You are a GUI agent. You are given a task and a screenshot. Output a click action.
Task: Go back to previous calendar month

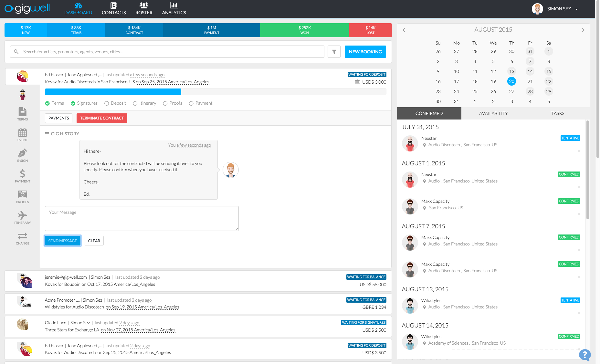[x=404, y=30]
